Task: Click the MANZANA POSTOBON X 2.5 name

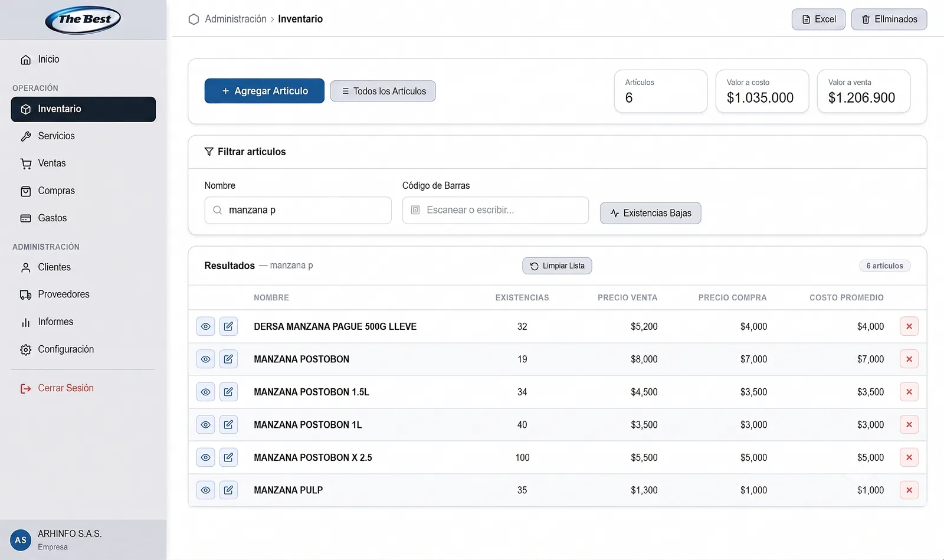Action: [x=313, y=457]
